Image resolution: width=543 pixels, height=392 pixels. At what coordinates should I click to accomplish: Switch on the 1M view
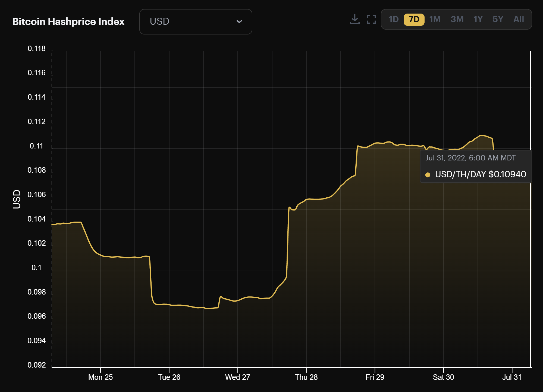tap(435, 19)
